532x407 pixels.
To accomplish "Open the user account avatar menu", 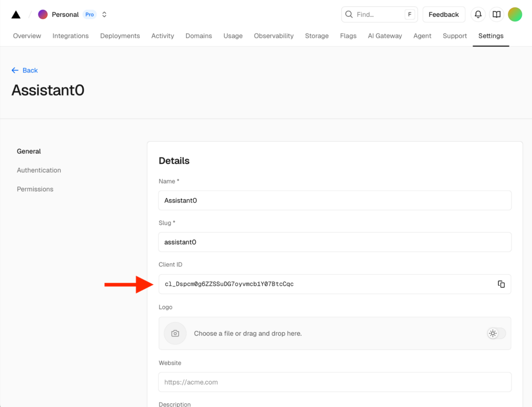I will 515,15.
